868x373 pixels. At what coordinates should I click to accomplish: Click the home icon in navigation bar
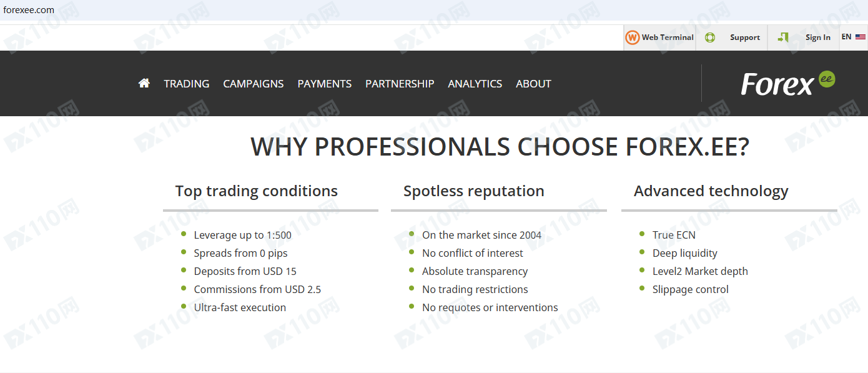[144, 83]
